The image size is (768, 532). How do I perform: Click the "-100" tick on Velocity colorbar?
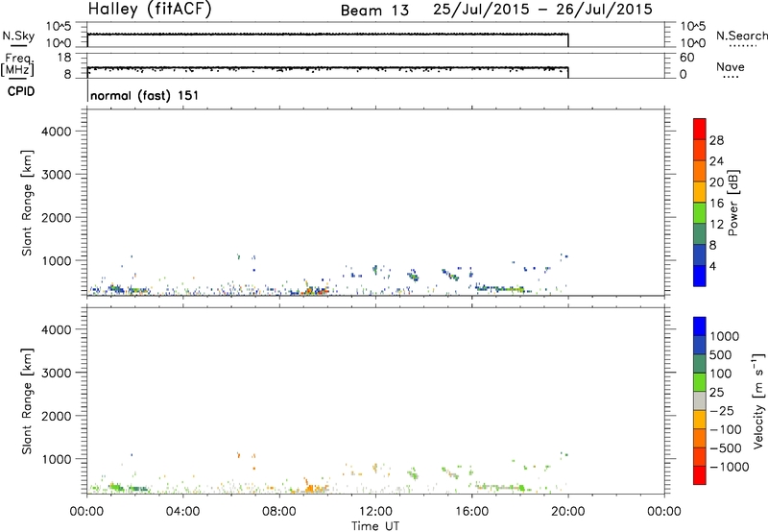726,429
